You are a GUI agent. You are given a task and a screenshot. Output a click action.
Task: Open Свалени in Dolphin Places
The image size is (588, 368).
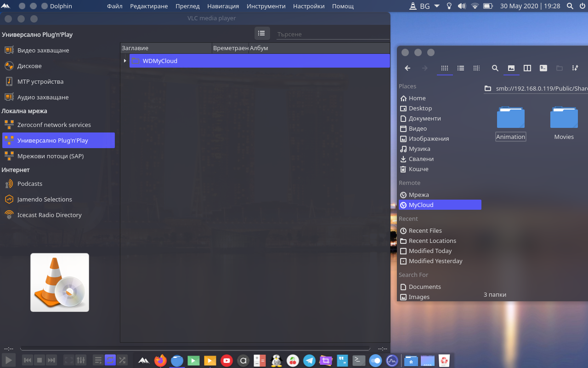tap(440, 159)
